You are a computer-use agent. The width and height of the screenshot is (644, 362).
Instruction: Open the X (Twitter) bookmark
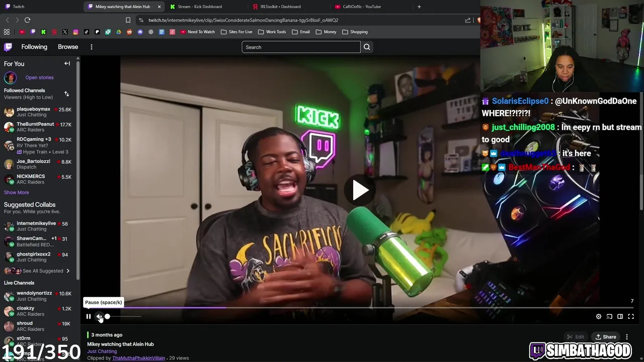[x=65, y=32]
